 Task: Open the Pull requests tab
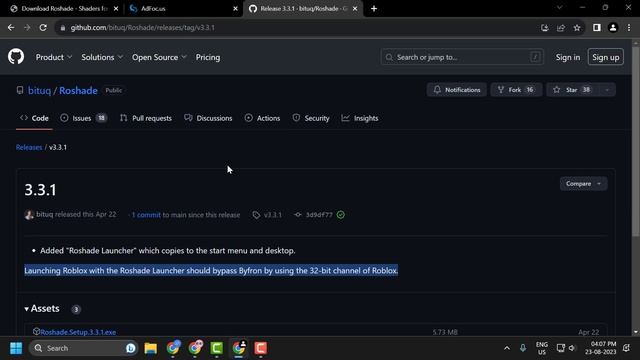146,118
